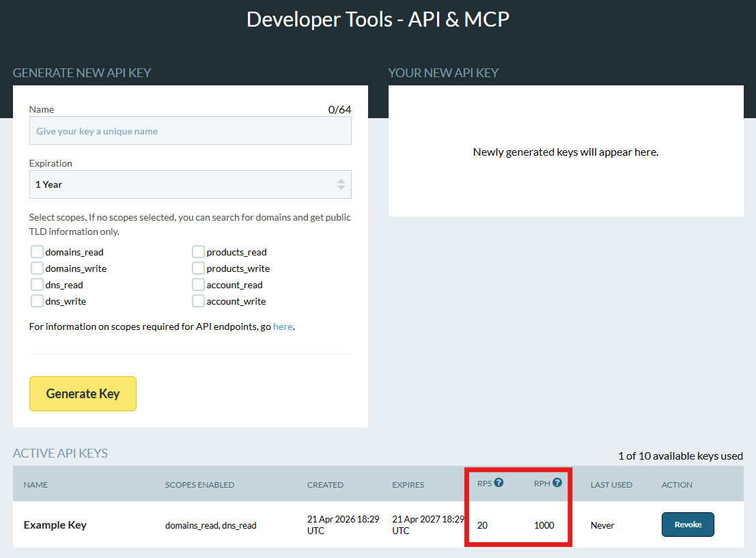756x558 pixels.
Task: Click the '1 of 10 available keys used' text
Action: tap(680, 456)
